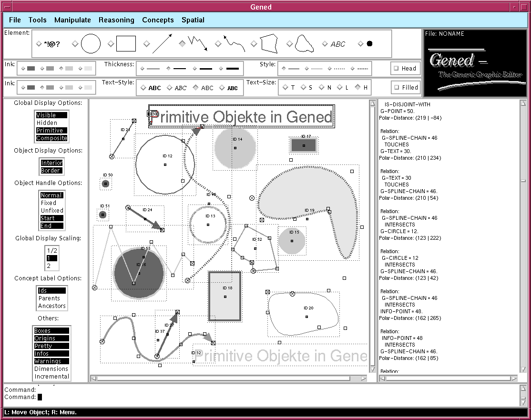Toggle the Dimensions option
This screenshot has height=420, width=531.
pos(51,369)
